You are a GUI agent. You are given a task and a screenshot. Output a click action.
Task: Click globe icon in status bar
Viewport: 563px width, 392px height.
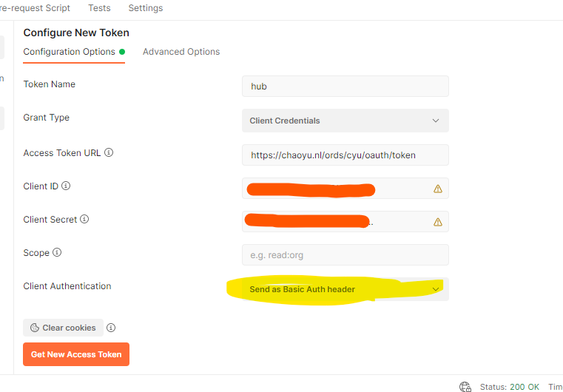(x=465, y=387)
